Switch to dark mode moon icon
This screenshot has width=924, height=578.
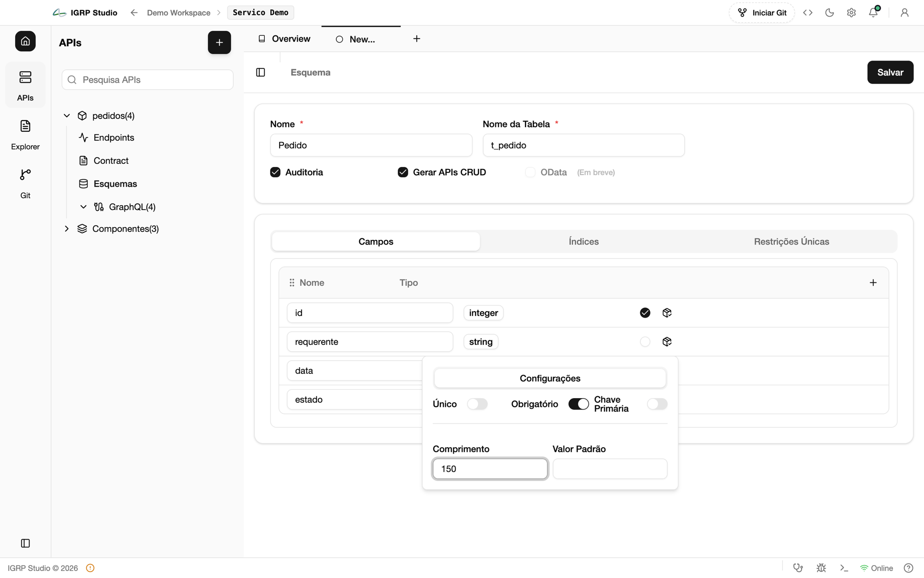829,12
